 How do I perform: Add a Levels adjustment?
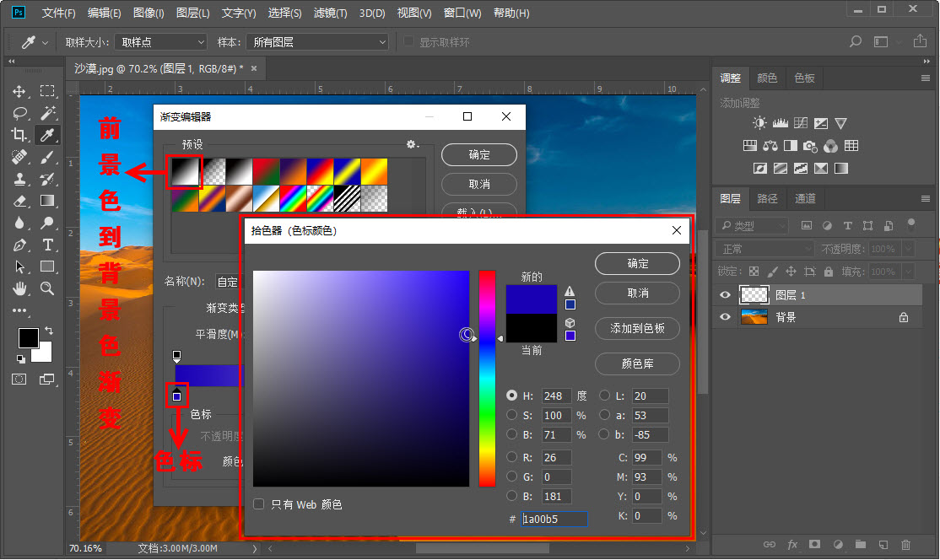tap(780, 123)
